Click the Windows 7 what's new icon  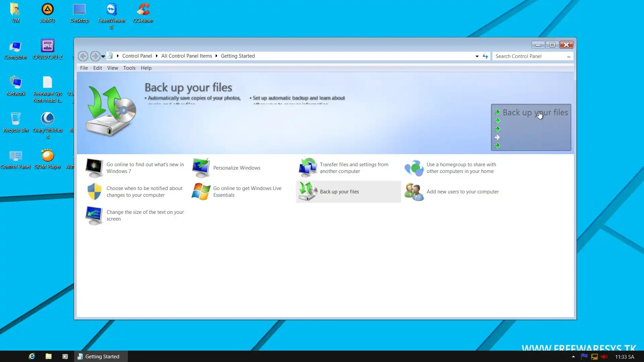(x=94, y=168)
